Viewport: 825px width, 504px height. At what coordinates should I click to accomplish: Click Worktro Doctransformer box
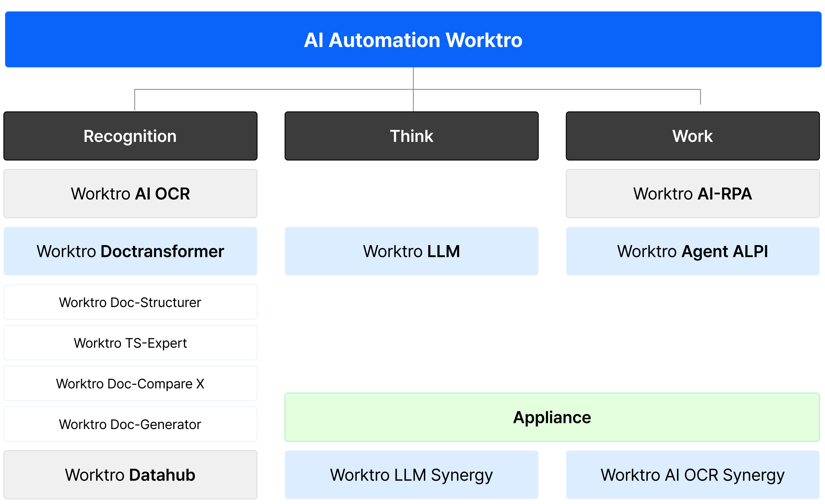point(130,251)
